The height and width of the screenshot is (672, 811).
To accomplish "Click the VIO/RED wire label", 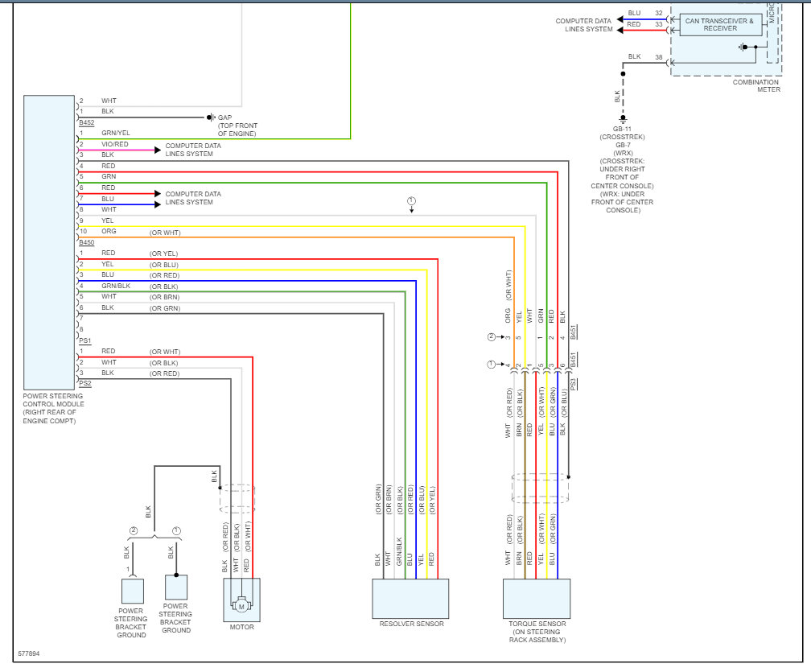I will click(115, 144).
